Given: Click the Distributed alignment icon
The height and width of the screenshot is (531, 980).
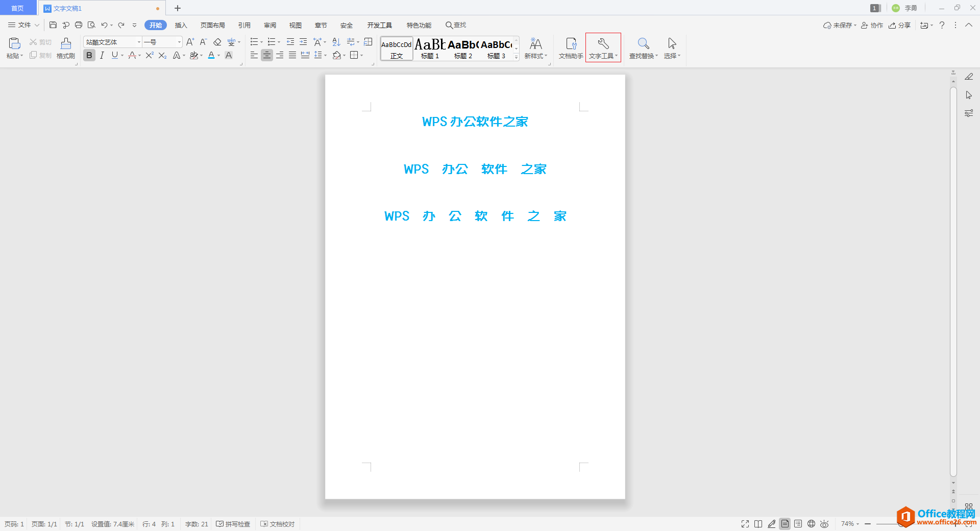Looking at the screenshot, I should (305, 55).
